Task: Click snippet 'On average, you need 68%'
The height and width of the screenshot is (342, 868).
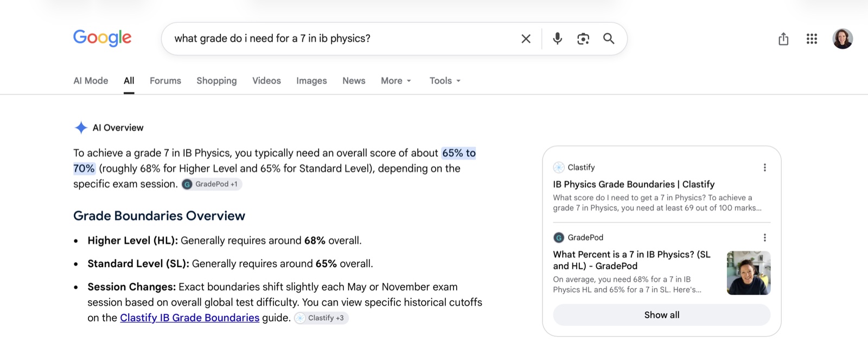Action: (627, 284)
